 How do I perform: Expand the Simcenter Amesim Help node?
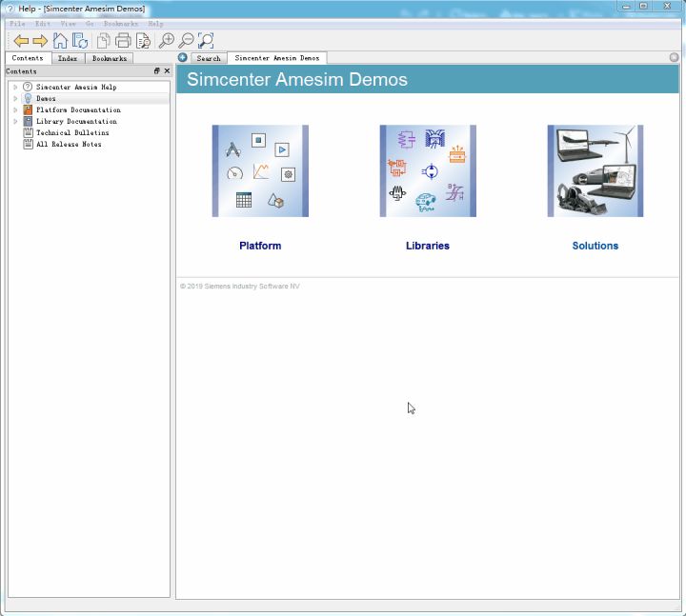coord(15,87)
